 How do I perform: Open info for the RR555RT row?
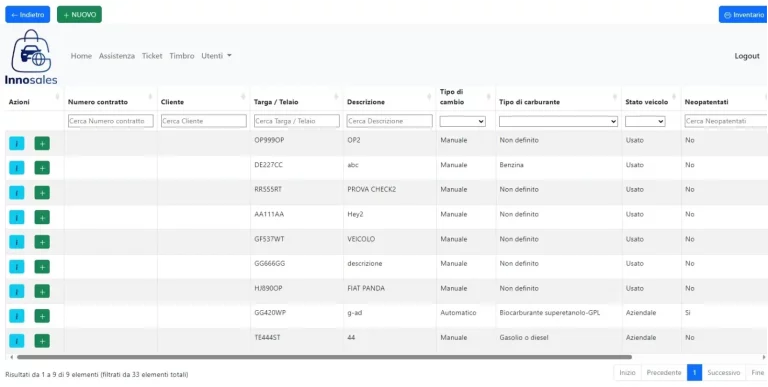click(17, 193)
